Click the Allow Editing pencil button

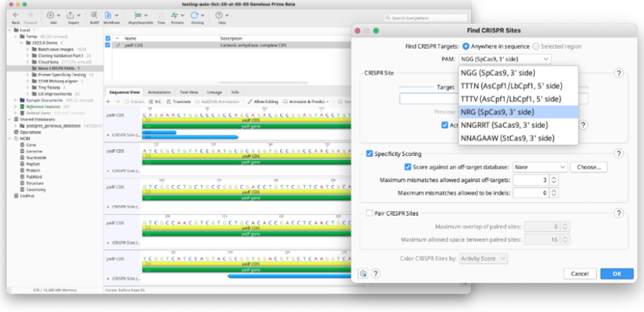coord(263,101)
